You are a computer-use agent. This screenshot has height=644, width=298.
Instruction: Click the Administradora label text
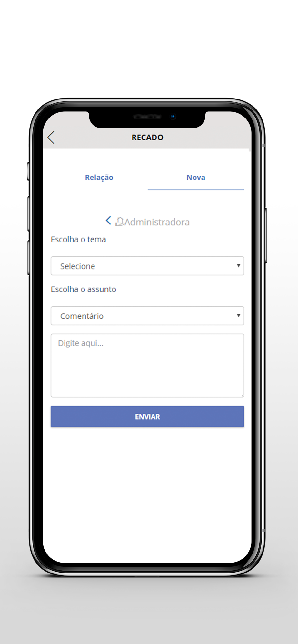pos(157,222)
